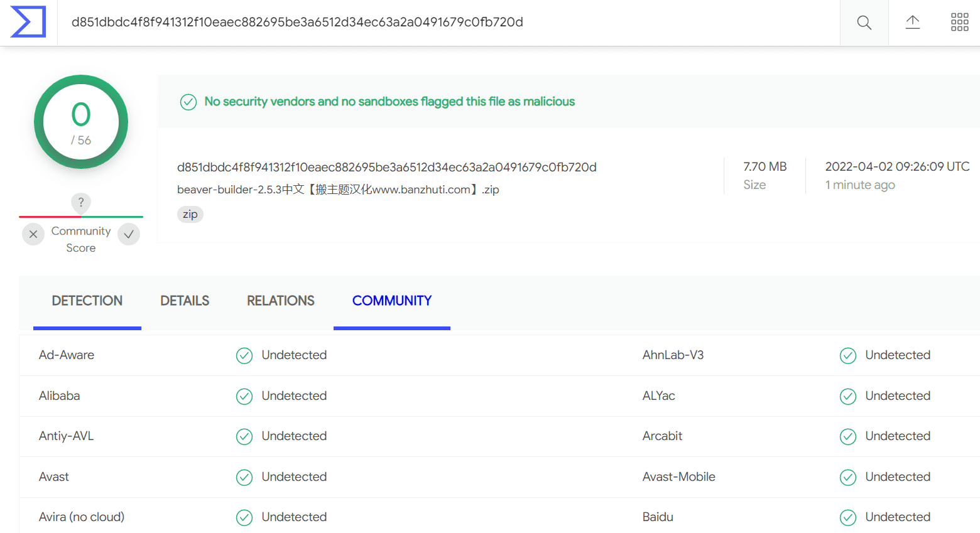Open the DETAILS tab

(x=185, y=301)
